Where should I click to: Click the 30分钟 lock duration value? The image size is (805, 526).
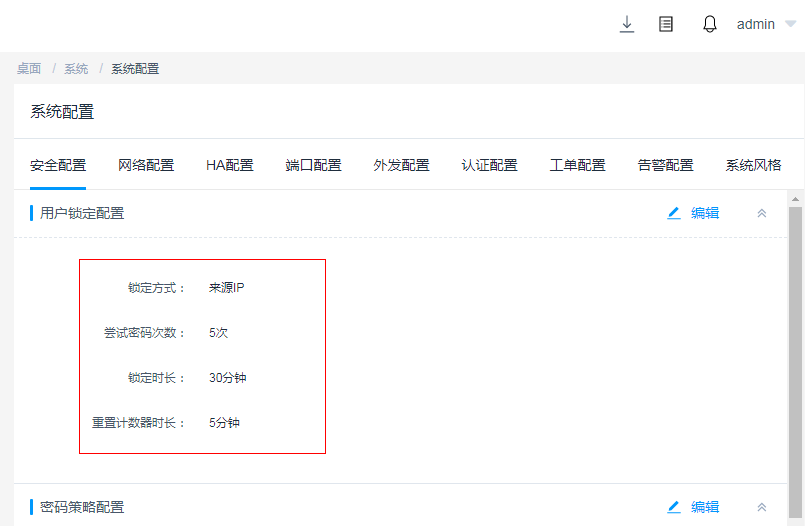point(227,378)
